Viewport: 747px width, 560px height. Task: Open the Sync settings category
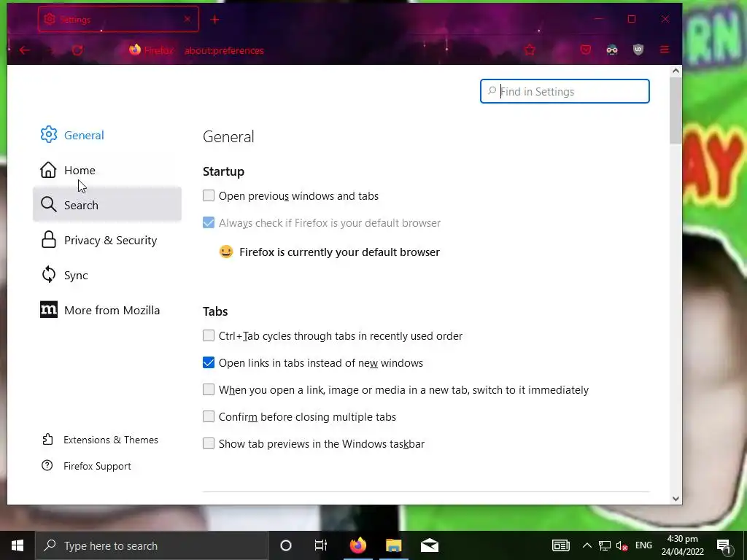pos(107,275)
